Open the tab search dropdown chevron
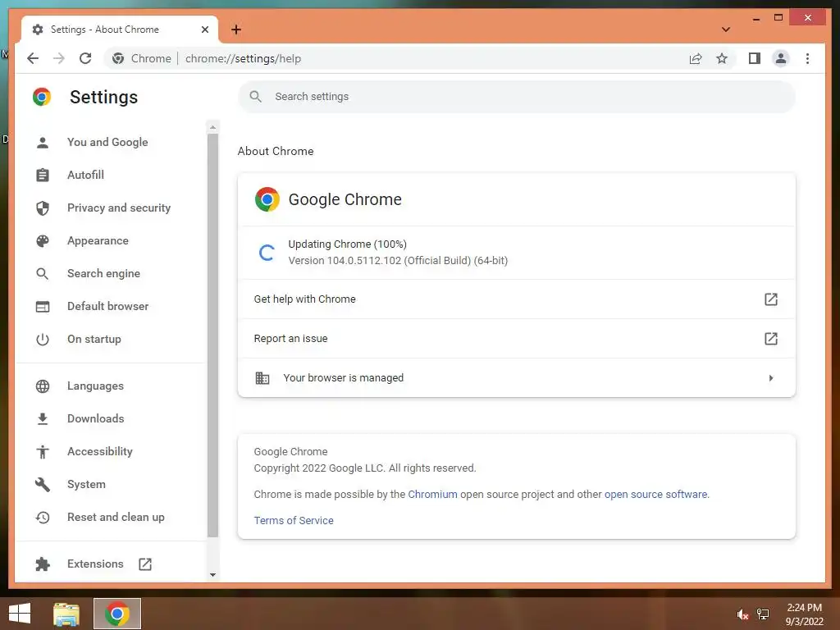This screenshot has width=840, height=630. [x=725, y=30]
